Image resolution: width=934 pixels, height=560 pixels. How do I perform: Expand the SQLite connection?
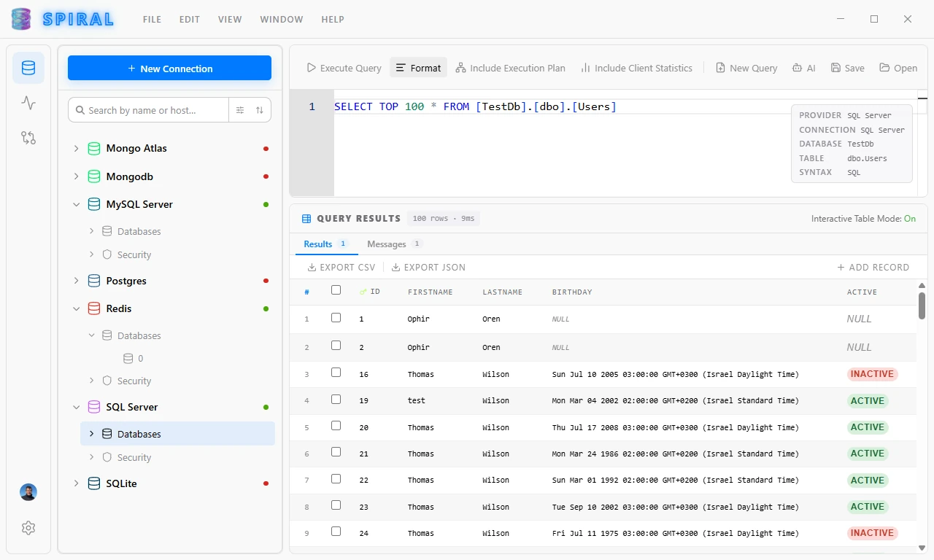[76, 483]
